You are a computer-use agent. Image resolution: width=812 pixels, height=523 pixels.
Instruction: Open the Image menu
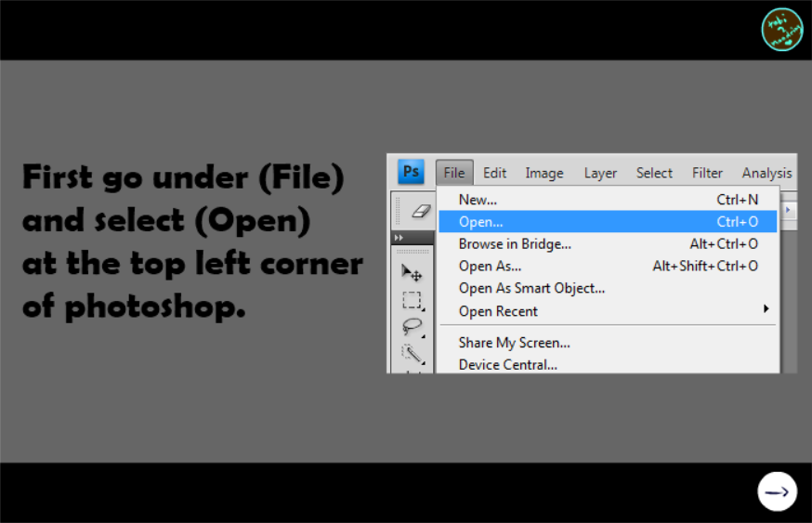click(544, 173)
